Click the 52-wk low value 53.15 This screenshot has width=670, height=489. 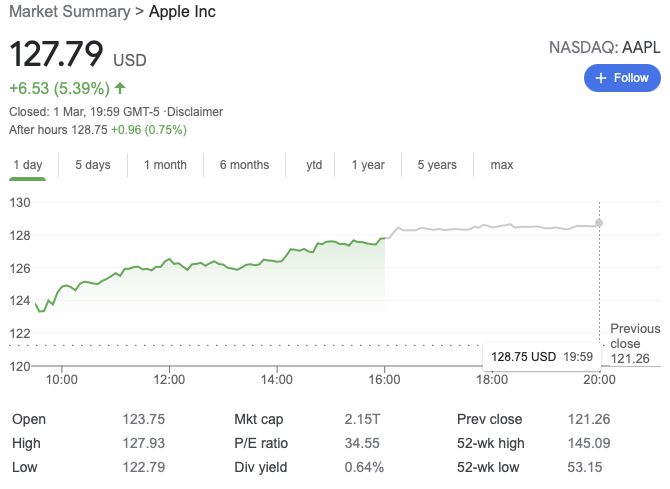(585, 467)
